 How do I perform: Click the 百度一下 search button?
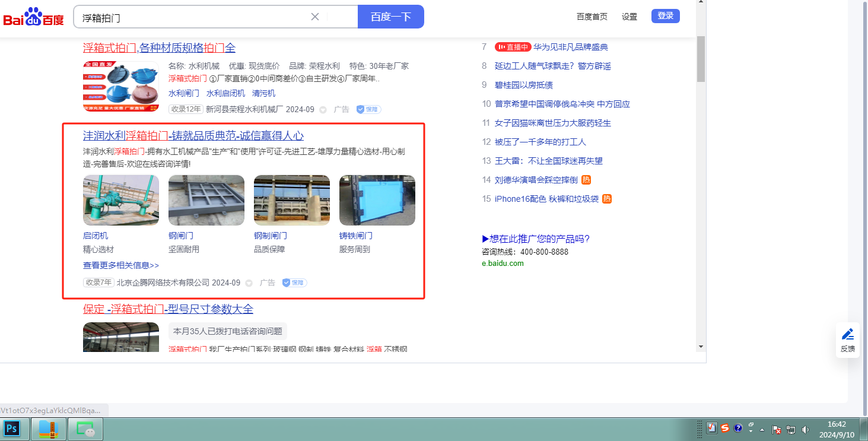[x=390, y=17]
